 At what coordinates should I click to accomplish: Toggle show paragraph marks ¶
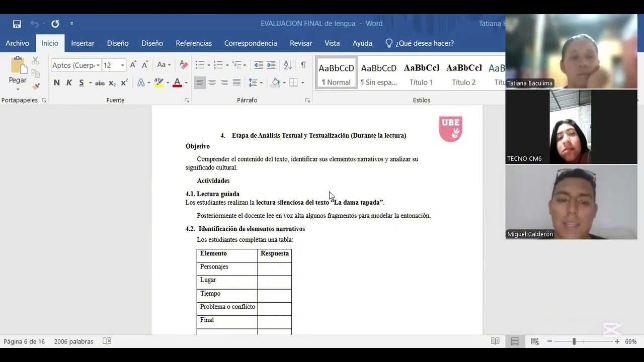(x=303, y=65)
